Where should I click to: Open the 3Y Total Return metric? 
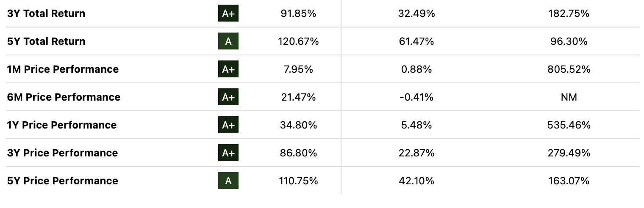click(x=46, y=14)
